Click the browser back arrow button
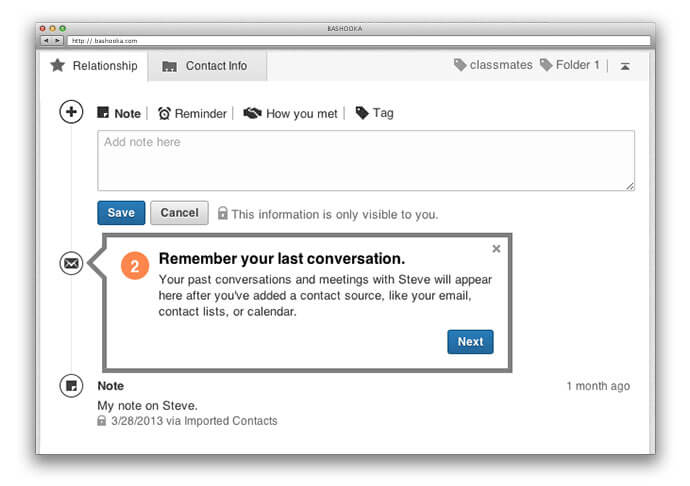The height and width of the screenshot is (486, 690). [46, 40]
